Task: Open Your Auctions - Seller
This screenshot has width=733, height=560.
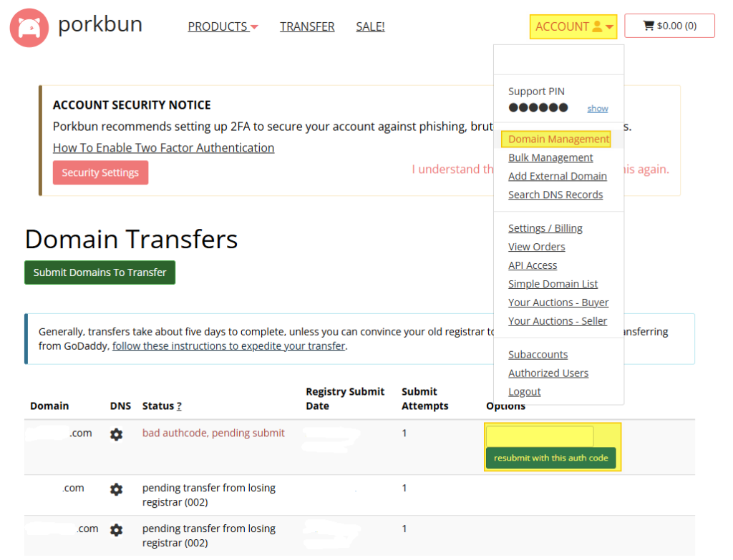Action: click(557, 321)
